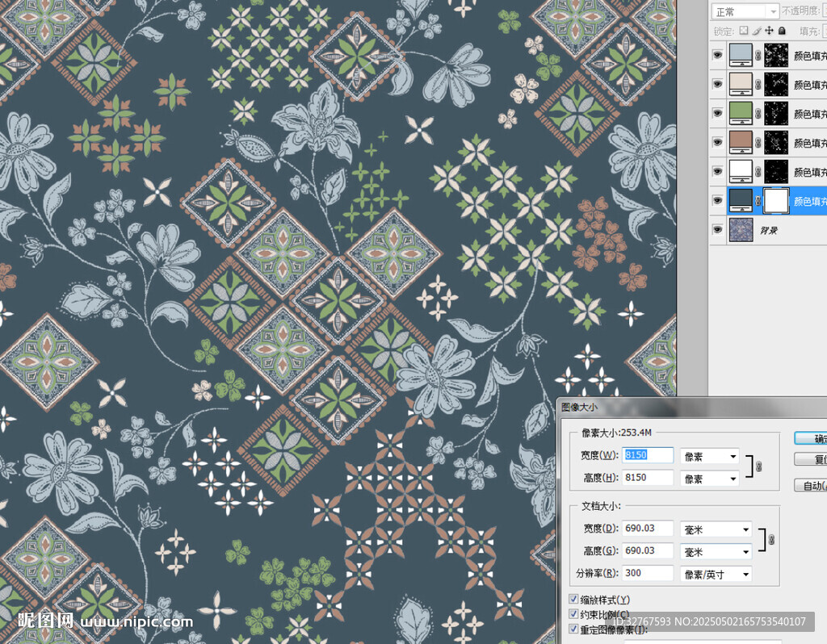This screenshot has height=644, width=827.
Task: Click the 分辨率 resolution input field
Action: (x=648, y=574)
